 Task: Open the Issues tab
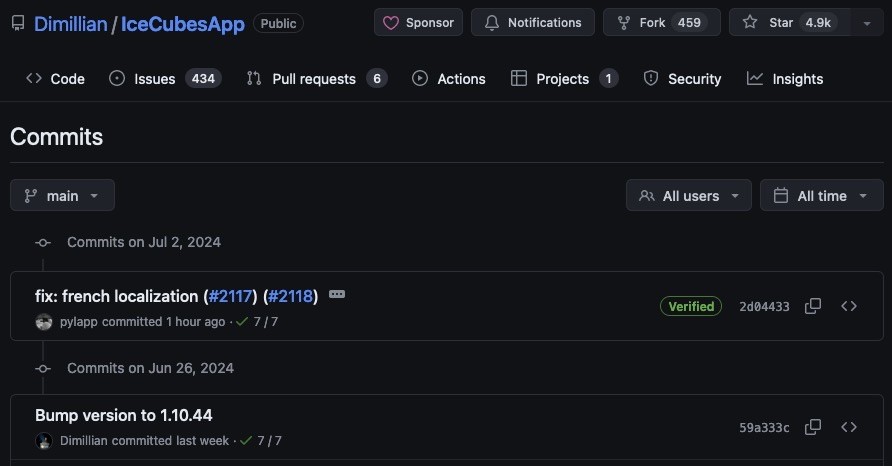click(165, 79)
